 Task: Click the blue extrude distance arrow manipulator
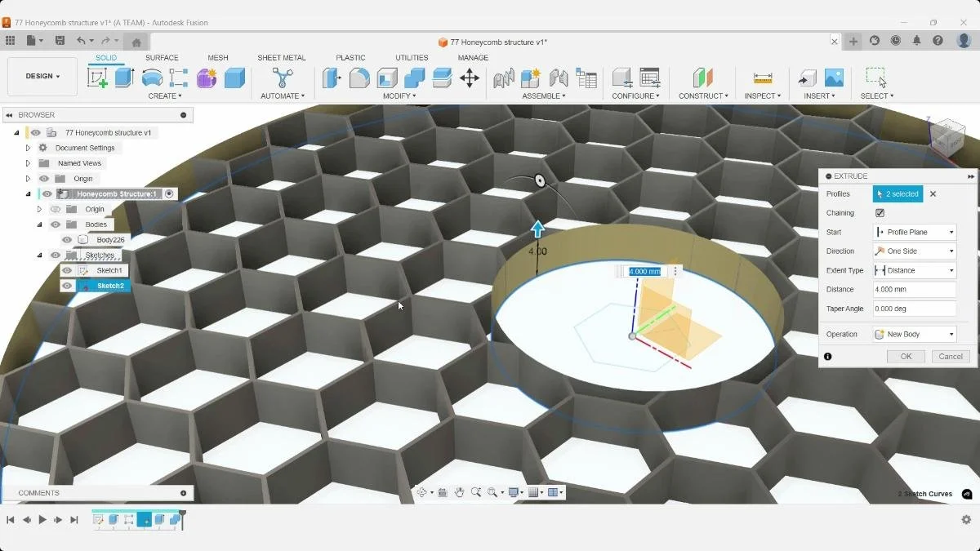538,229
